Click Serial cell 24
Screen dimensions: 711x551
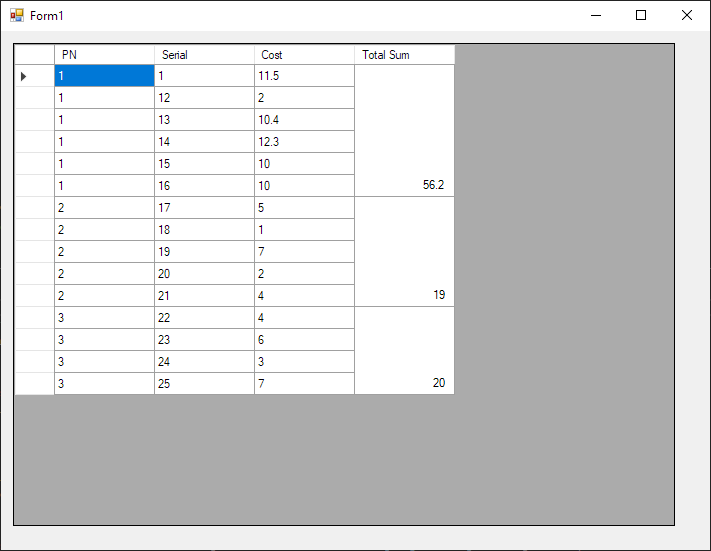[x=205, y=361]
